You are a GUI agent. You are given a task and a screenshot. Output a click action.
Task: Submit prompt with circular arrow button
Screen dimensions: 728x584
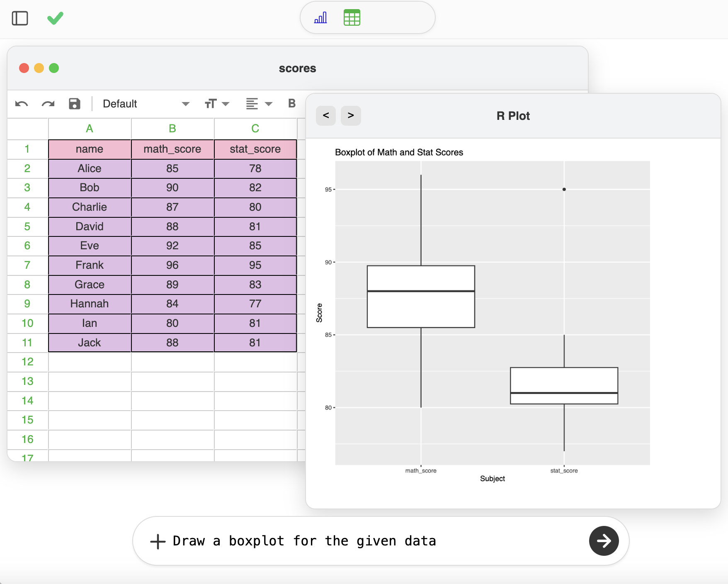pos(604,541)
